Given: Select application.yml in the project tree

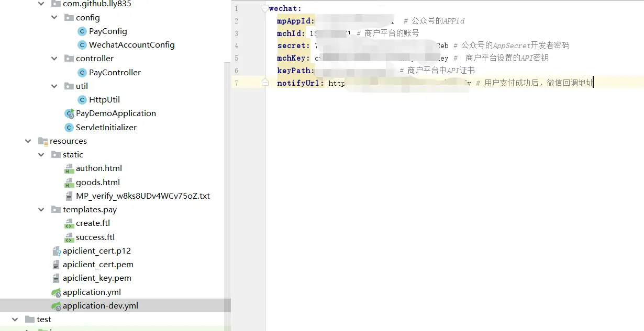Looking at the screenshot, I should click(92, 292).
